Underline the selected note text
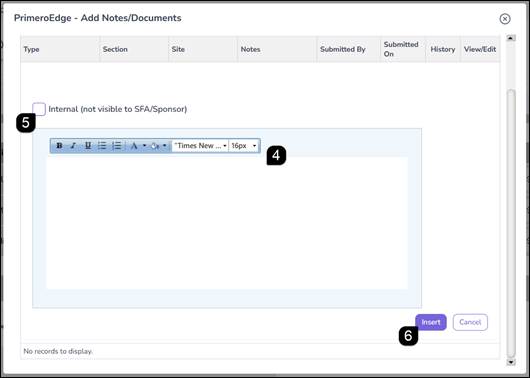This screenshot has height=378, width=530. coord(88,146)
